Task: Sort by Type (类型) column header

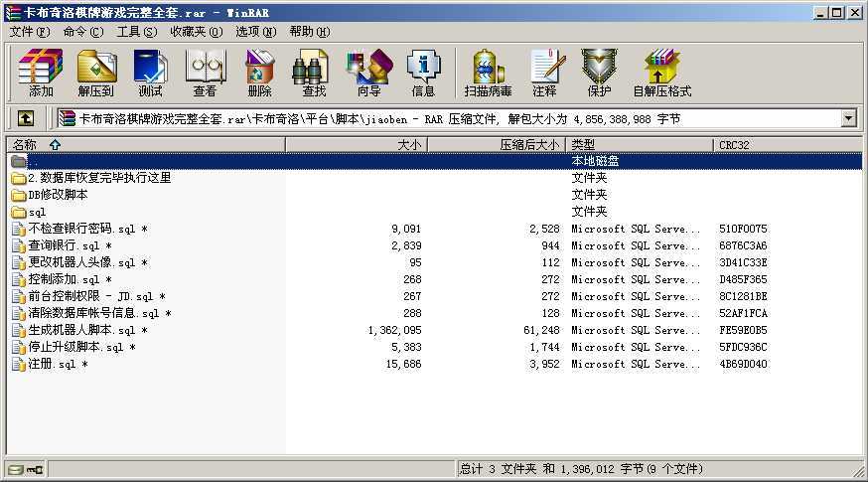Action: (640, 145)
